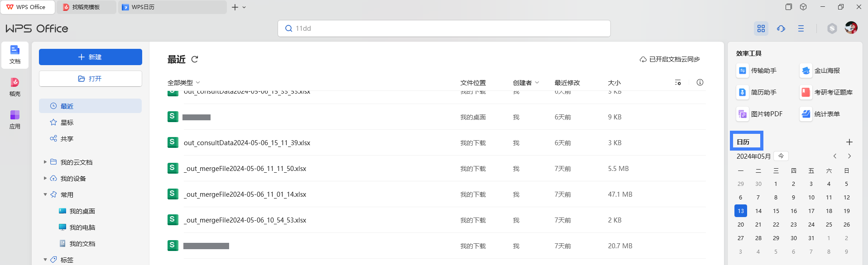Click in the search field

[x=444, y=28]
